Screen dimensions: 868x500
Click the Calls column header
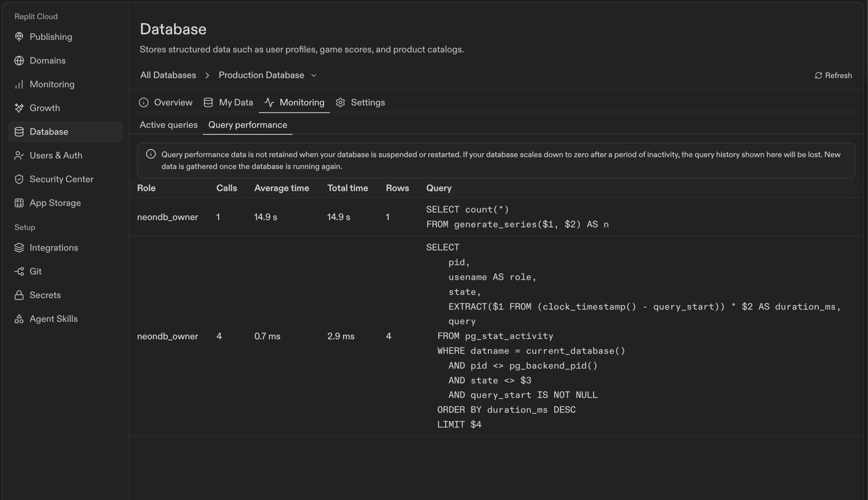[x=227, y=188]
